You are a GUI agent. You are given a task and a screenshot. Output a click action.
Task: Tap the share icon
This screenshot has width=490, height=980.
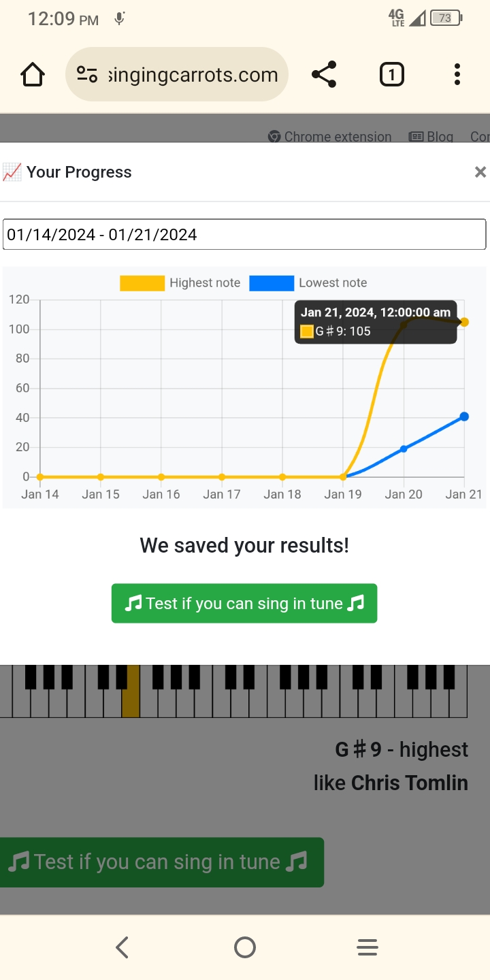pyautogui.click(x=324, y=74)
